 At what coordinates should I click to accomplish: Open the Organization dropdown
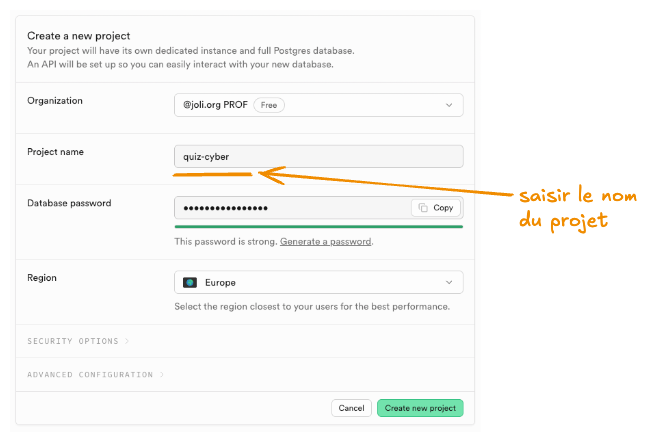[x=318, y=104]
